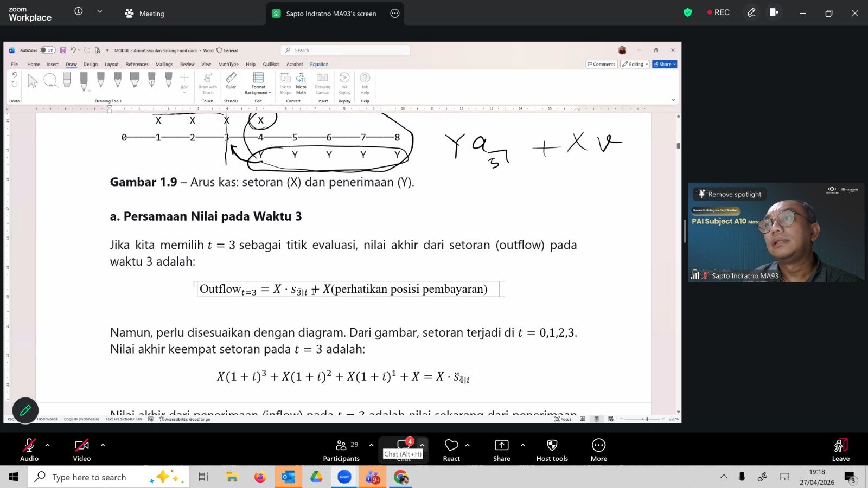Click the Windows taskbar search box
Image resolution: width=868 pixels, height=488 pixels.
[108, 477]
